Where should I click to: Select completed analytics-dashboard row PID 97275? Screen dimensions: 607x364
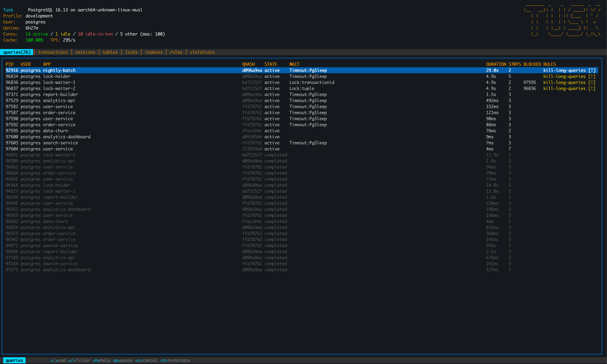tap(302, 270)
